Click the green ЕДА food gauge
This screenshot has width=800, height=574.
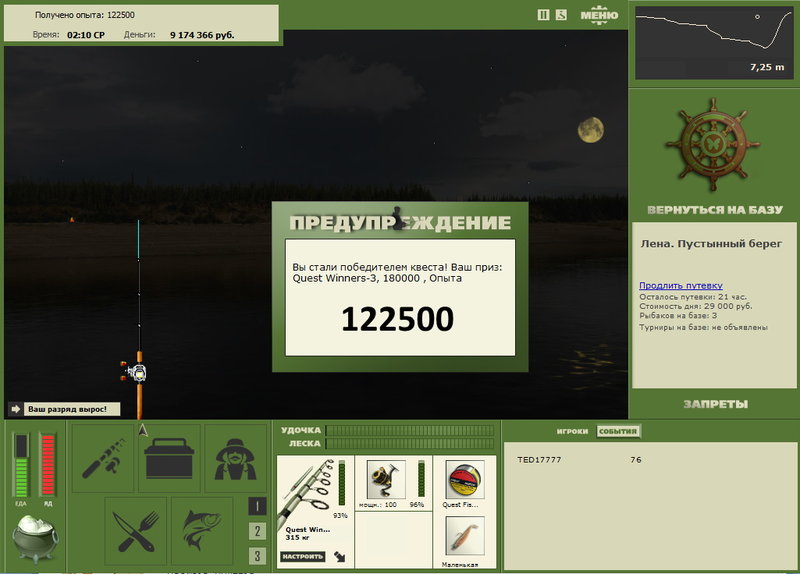click(21, 465)
